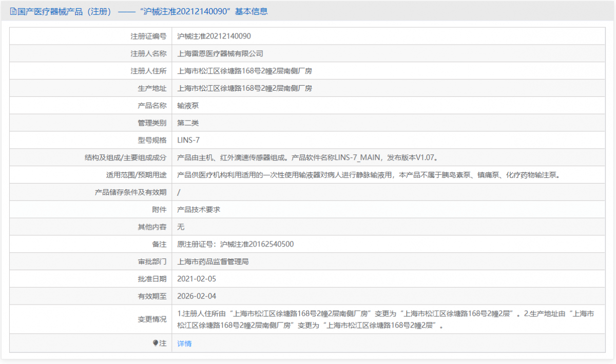
Task: Click the 附件 row label
Action: [159, 210]
